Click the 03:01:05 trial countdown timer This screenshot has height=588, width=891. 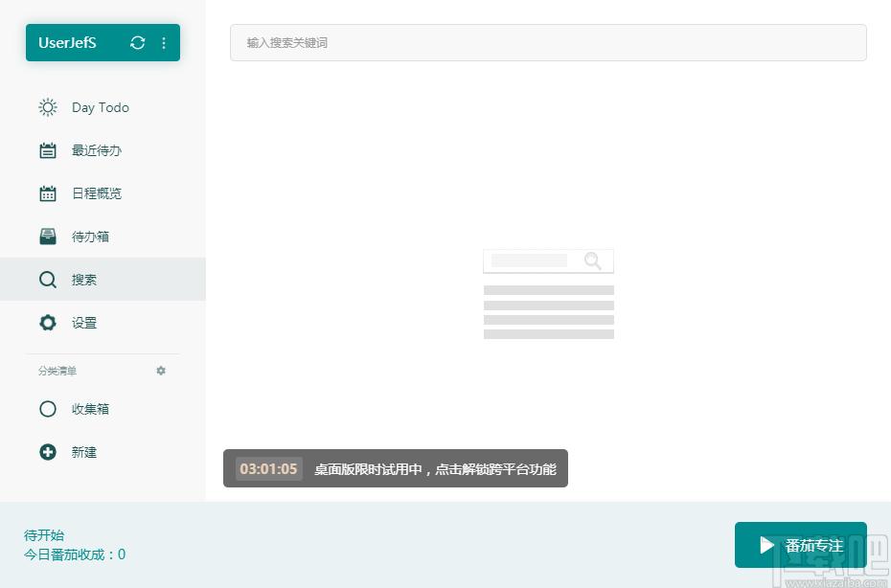269,468
